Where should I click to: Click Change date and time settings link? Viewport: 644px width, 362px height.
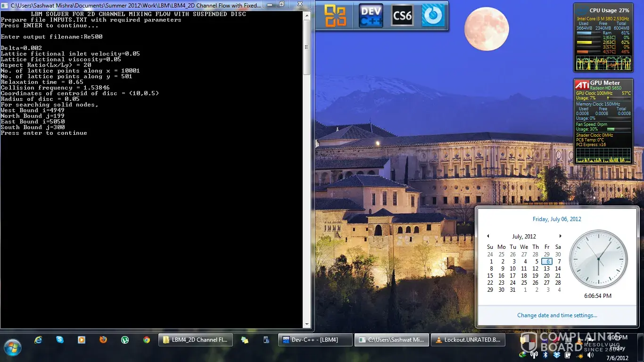tap(557, 315)
